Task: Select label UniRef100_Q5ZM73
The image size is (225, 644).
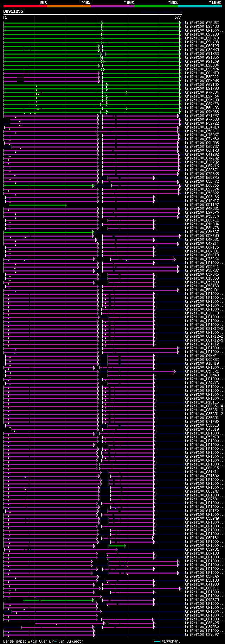Action: (202, 437)
